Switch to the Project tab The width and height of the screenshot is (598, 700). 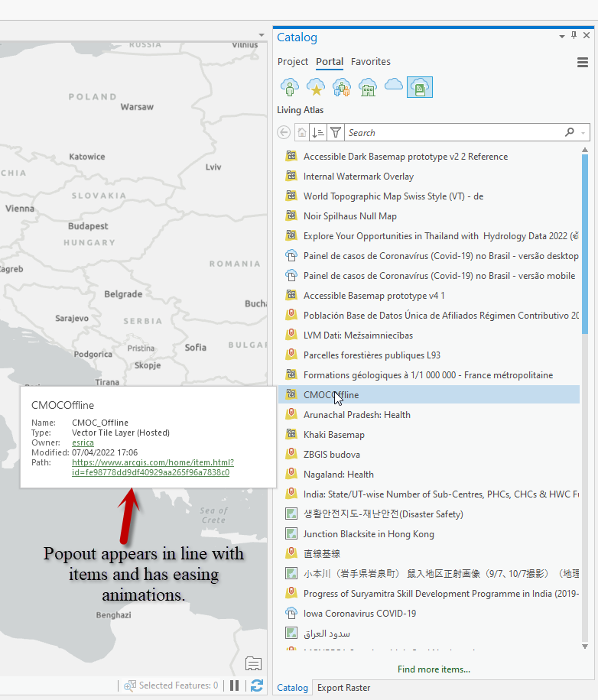click(x=293, y=62)
